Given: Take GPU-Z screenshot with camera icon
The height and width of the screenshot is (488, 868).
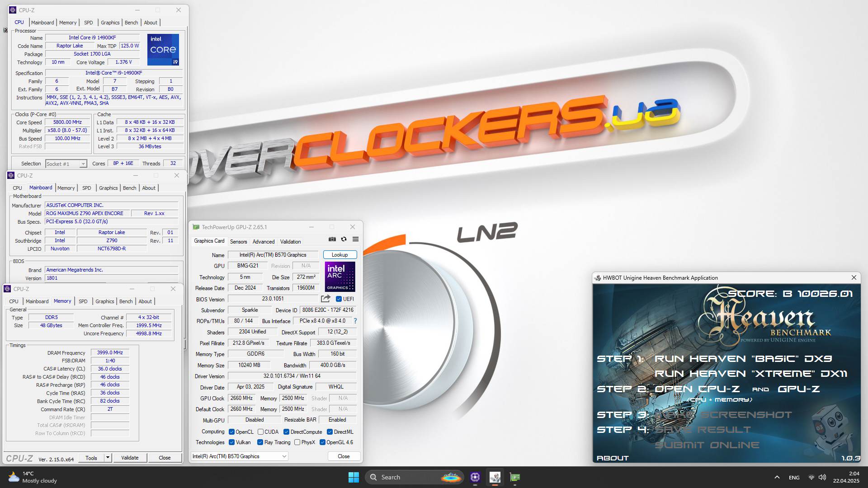Looking at the screenshot, I should point(332,239).
